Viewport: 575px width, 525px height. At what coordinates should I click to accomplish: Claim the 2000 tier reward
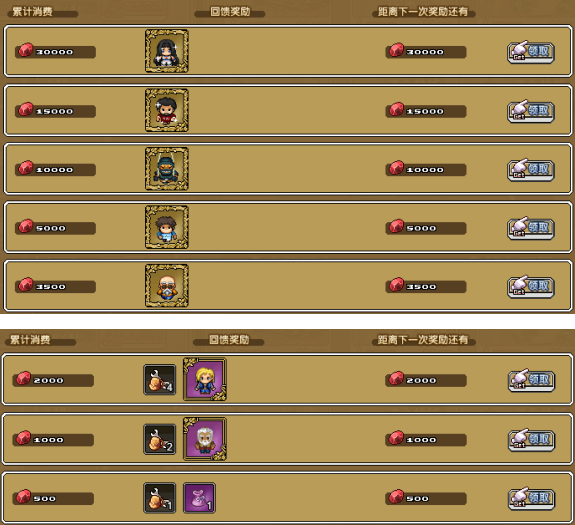click(531, 380)
